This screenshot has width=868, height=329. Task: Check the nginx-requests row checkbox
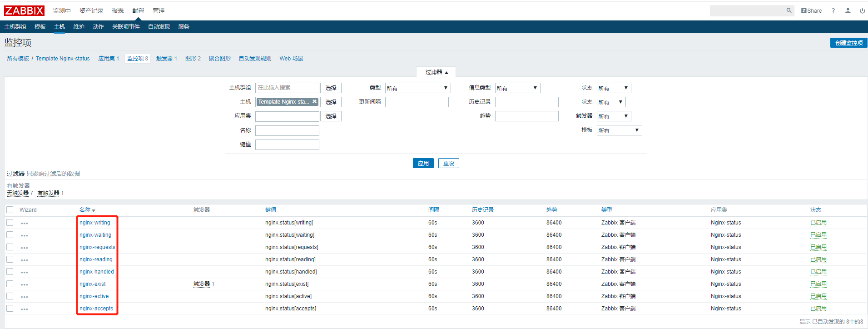10,247
